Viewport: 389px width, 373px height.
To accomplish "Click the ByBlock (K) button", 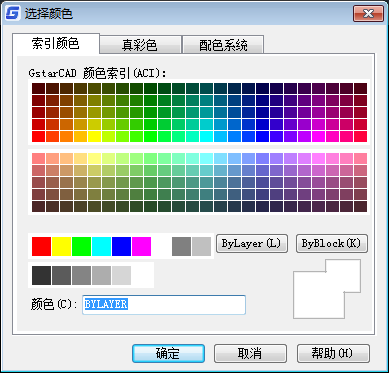I will pyautogui.click(x=332, y=243).
